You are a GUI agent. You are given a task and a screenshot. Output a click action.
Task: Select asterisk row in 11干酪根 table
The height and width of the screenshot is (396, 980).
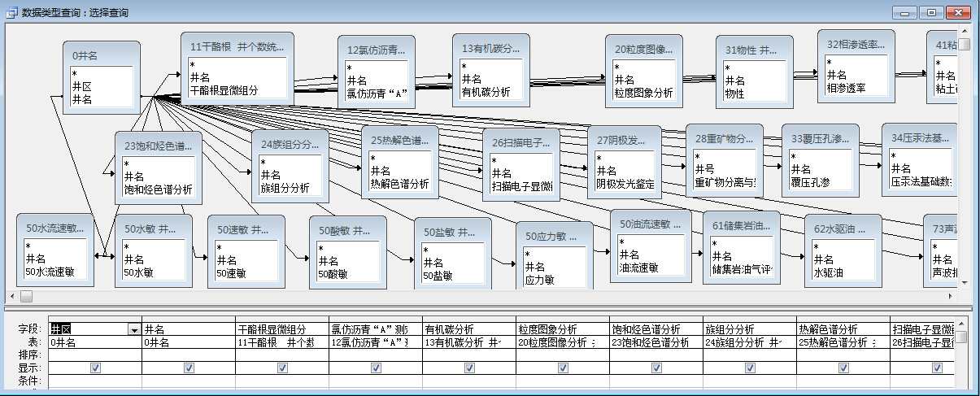click(194, 65)
